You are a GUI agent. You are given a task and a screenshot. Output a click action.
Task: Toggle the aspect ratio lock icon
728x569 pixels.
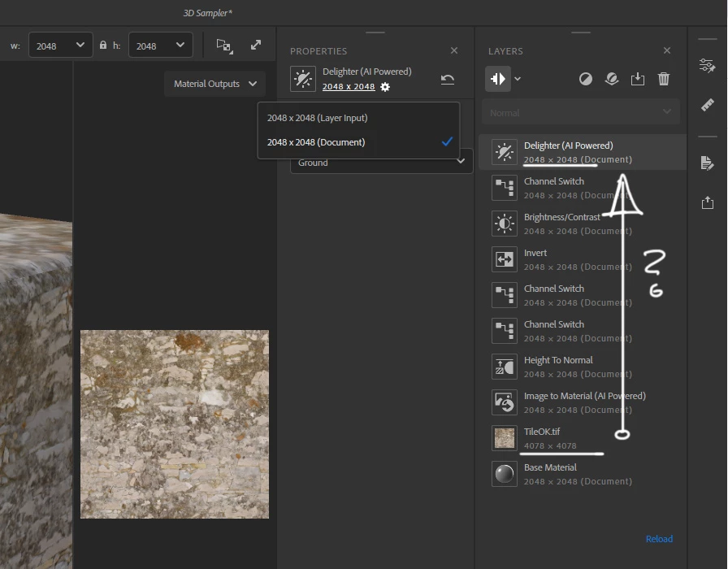103,45
